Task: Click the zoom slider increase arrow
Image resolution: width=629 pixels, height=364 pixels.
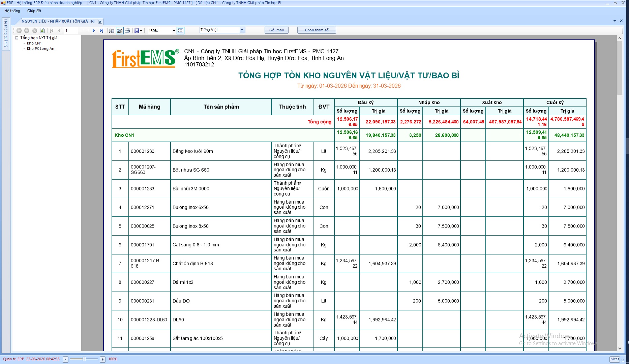Action: [x=103, y=359]
